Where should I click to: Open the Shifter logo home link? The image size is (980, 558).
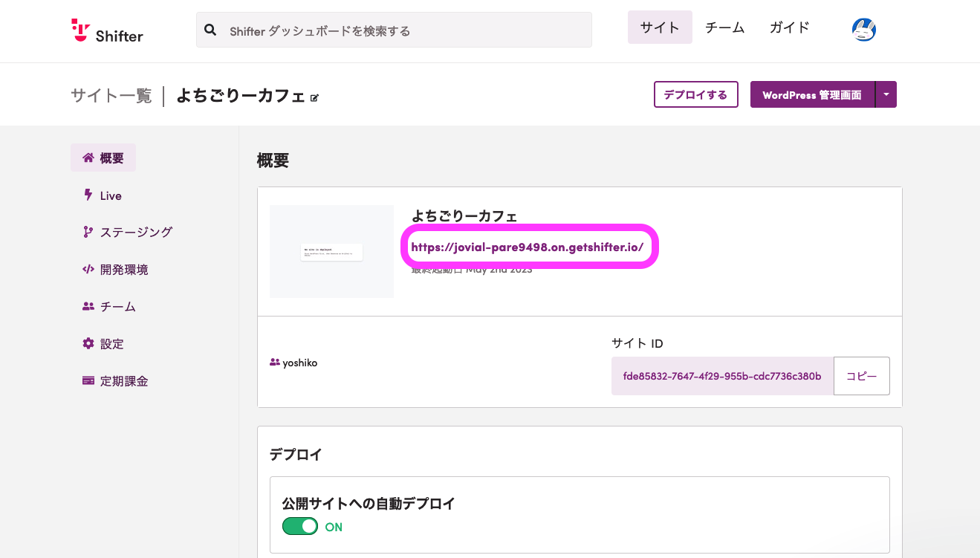click(107, 30)
